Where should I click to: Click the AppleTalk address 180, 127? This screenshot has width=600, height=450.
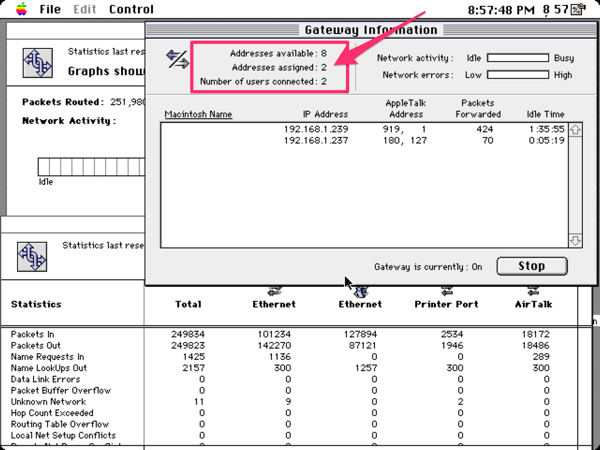[405, 140]
